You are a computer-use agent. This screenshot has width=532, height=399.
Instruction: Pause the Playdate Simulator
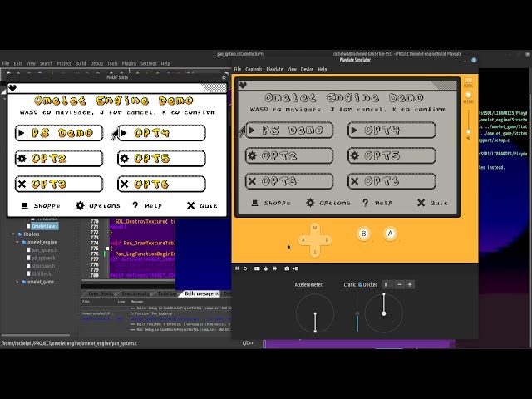(237, 268)
